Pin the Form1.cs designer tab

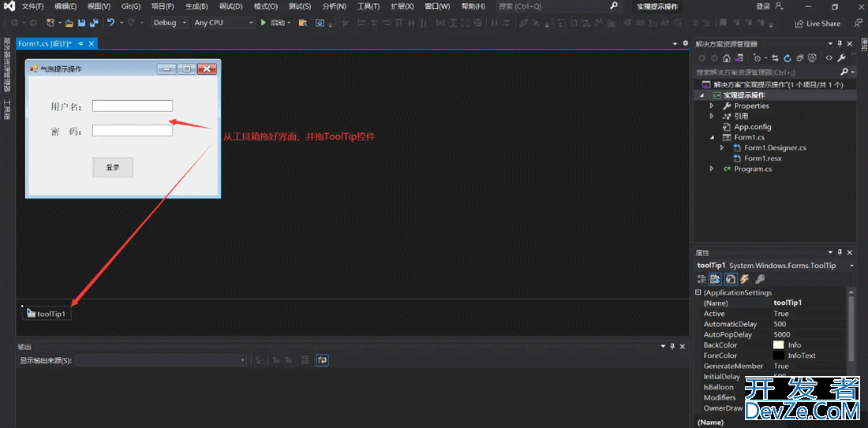(x=80, y=43)
